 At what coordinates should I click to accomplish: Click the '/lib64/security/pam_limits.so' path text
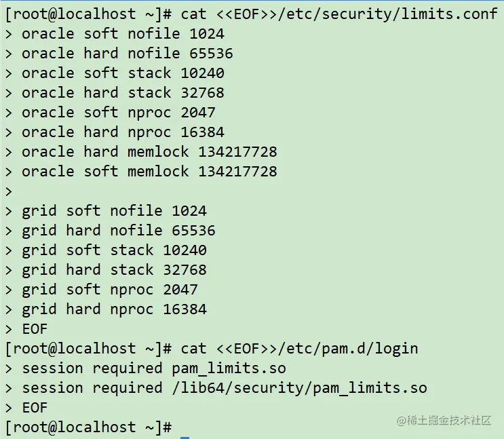pos(299,389)
